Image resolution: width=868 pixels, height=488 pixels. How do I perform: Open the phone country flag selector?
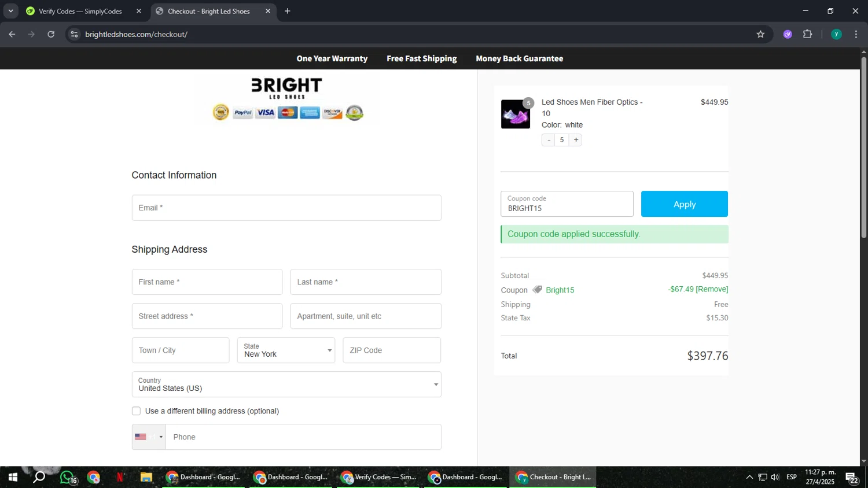[149, 437]
